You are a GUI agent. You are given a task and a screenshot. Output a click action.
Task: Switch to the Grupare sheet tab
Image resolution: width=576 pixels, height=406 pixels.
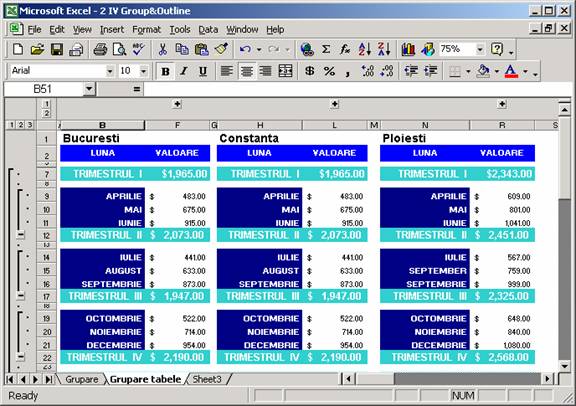point(82,379)
